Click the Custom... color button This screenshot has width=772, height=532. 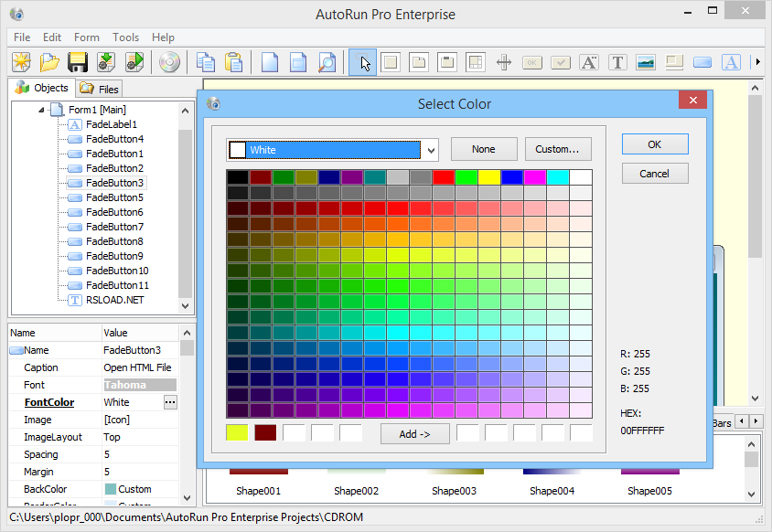(558, 149)
